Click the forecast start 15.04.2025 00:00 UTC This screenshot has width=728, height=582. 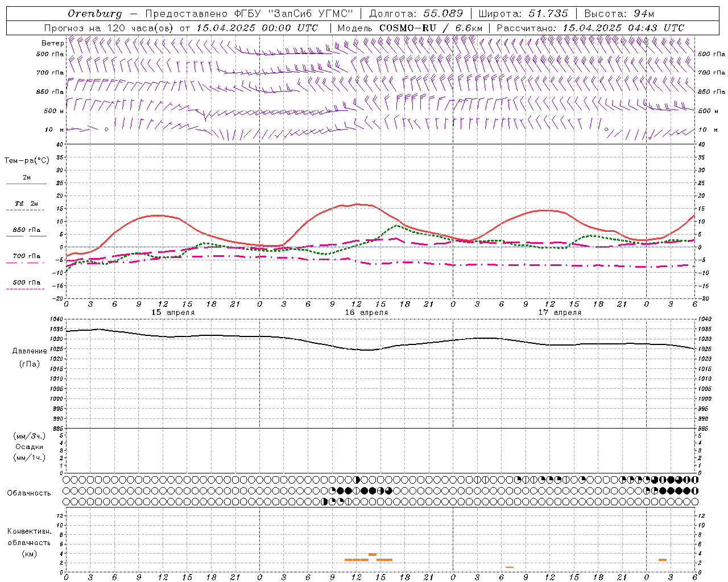point(257,28)
